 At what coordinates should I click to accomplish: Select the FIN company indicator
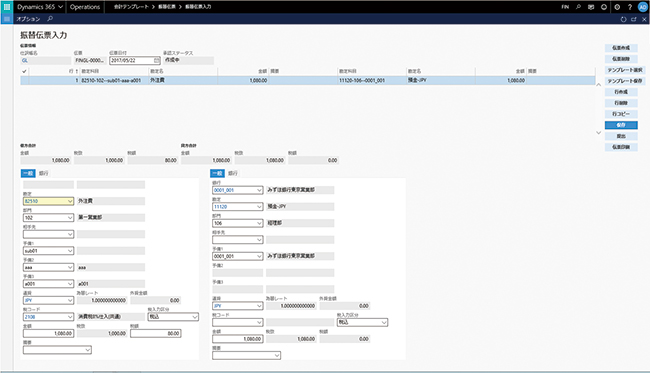click(x=565, y=7)
